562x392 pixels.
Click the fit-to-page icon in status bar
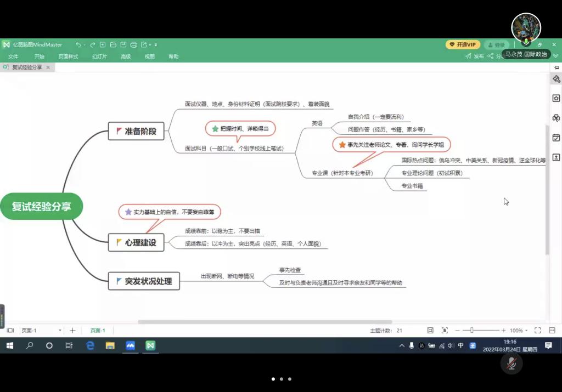pyautogui.click(x=430, y=331)
